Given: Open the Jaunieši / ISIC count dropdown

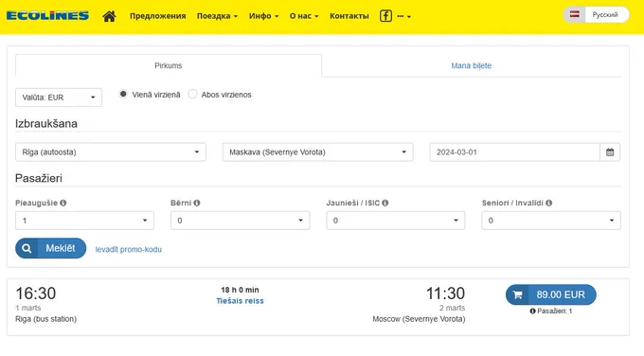Looking at the screenshot, I should (396, 221).
